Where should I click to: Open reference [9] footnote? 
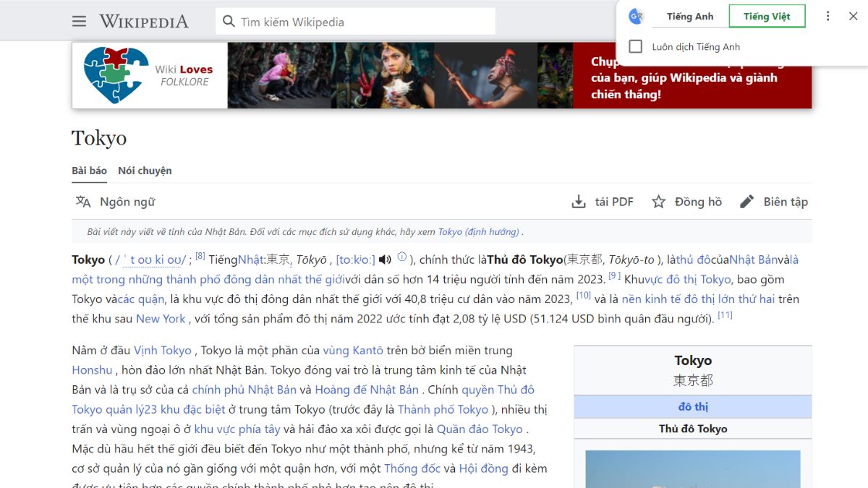614,275
